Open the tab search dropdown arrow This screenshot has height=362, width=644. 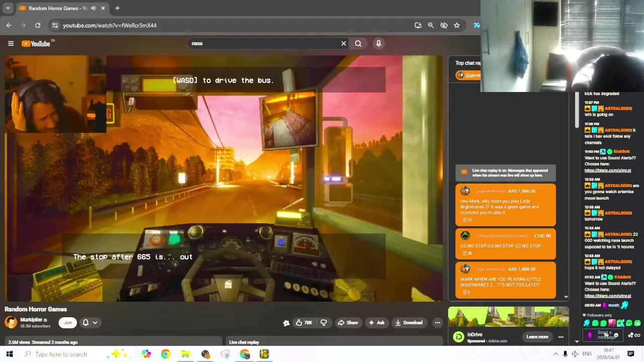[8, 8]
